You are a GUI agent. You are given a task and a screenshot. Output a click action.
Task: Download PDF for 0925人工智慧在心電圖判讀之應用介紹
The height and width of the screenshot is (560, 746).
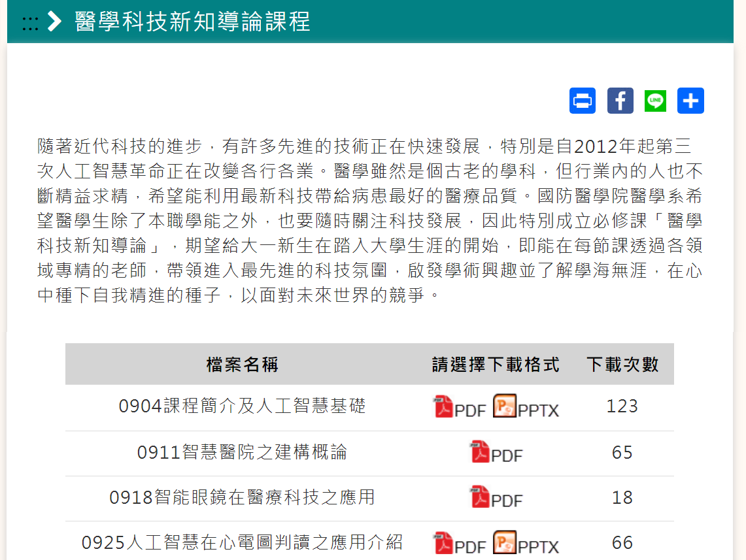click(x=460, y=544)
